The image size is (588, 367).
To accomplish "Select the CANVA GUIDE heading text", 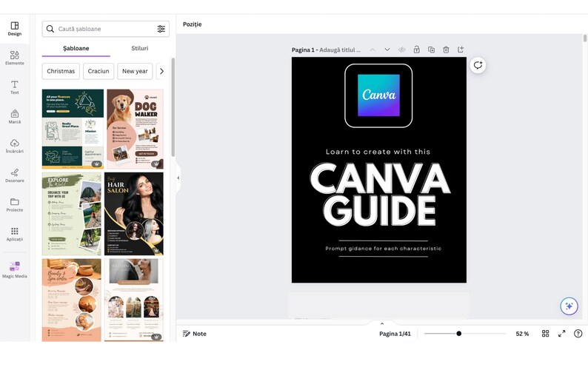I will coord(379,194).
